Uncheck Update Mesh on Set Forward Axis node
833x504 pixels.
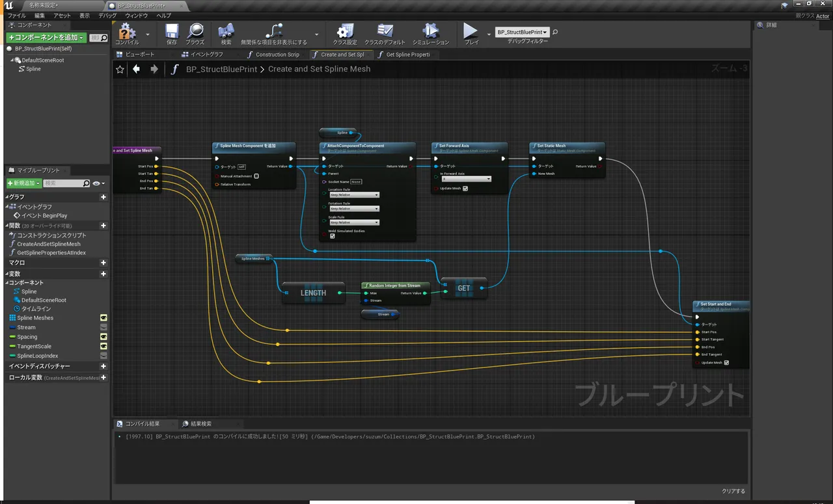click(465, 189)
